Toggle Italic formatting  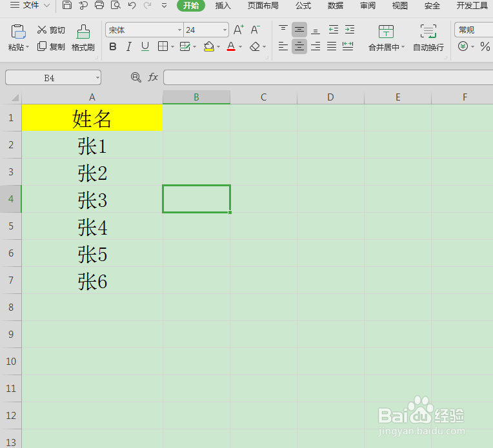[129, 46]
